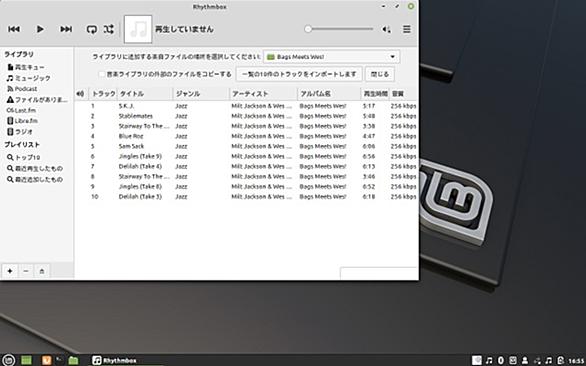Open the ミュージック library source
This screenshot has width=586, height=366.
point(28,78)
